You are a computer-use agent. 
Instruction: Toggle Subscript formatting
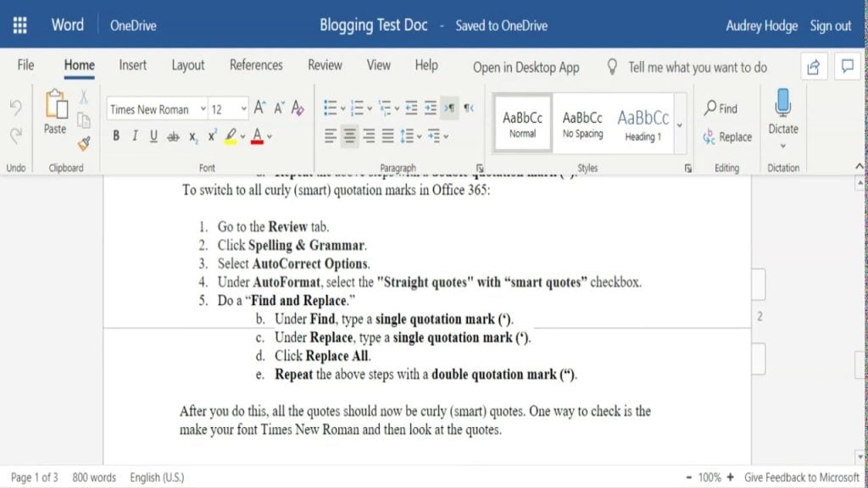192,136
